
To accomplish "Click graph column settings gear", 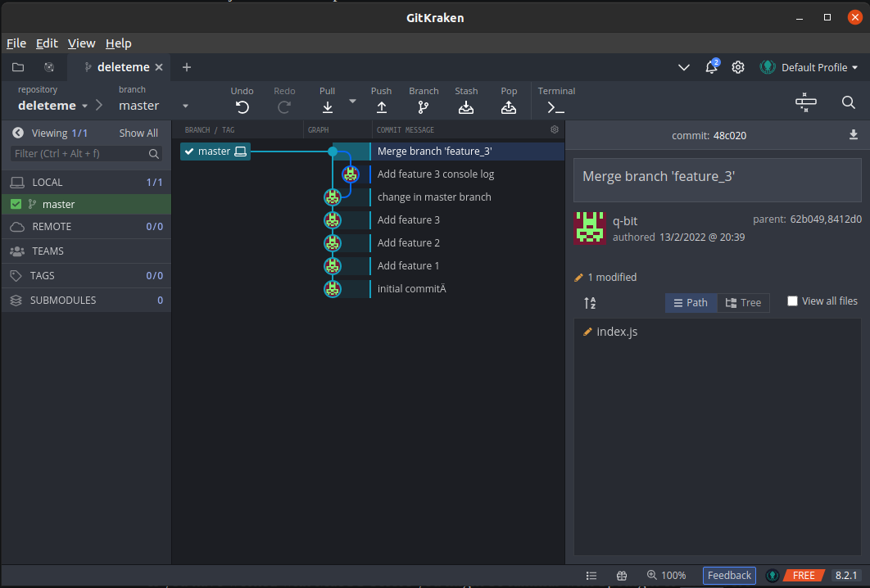I will 555,129.
